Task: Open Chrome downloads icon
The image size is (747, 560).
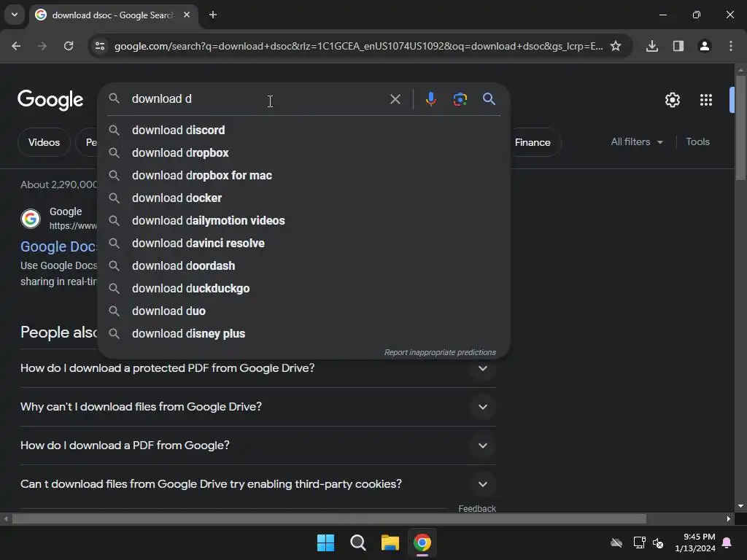Action: (652, 46)
